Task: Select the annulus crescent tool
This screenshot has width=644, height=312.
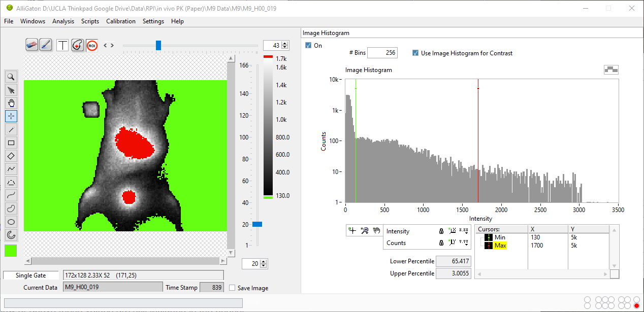Action: pyautogui.click(x=11, y=235)
